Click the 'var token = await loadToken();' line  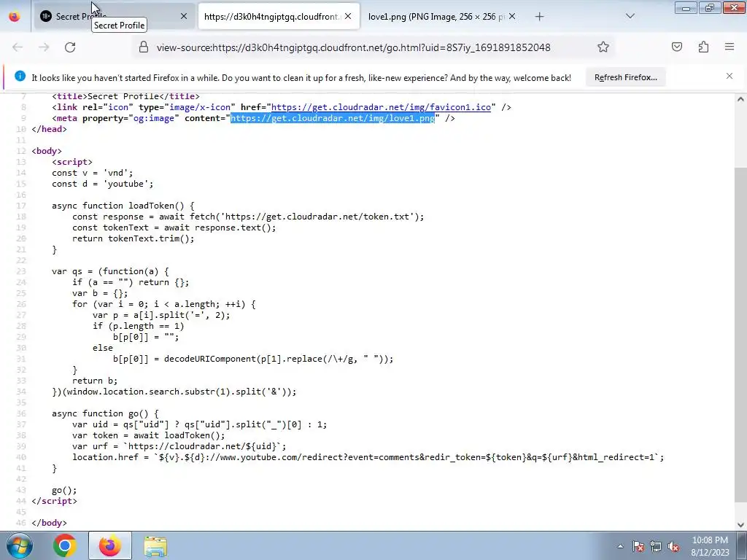[x=149, y=435]
